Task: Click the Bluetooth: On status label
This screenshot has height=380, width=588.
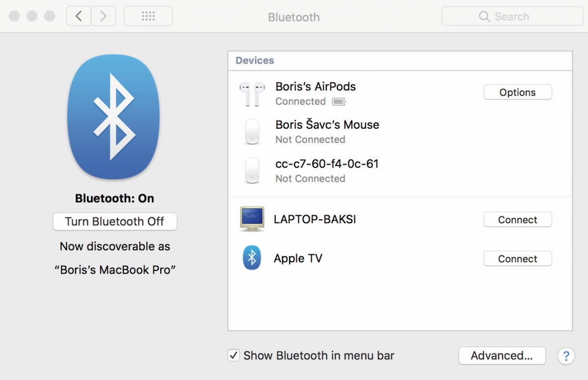Action: [115, 198]
